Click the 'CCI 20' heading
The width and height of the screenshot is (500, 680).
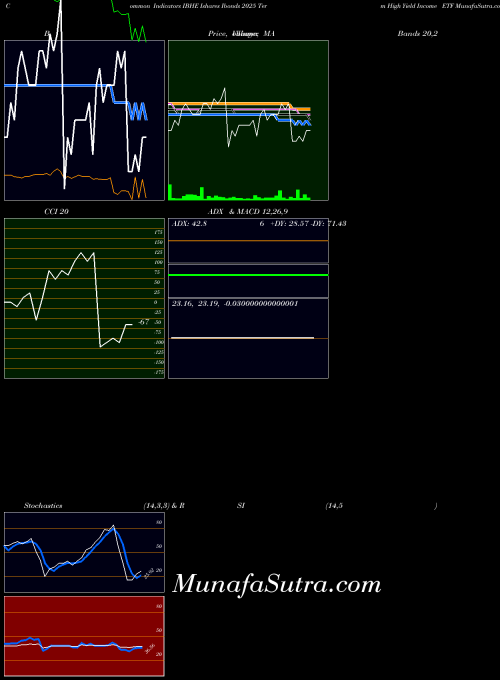[x=56, y=212]
